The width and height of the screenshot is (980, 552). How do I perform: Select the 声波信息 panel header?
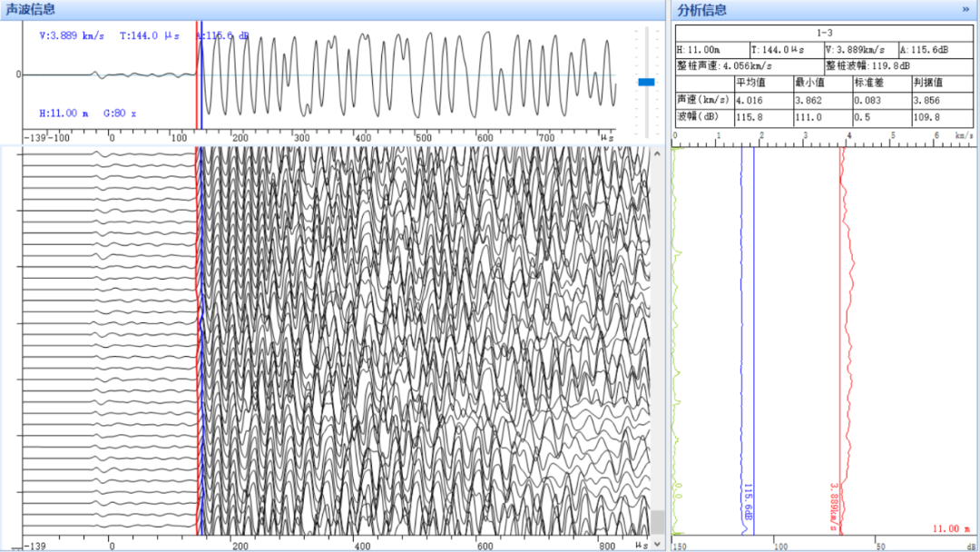pos(31,9)
